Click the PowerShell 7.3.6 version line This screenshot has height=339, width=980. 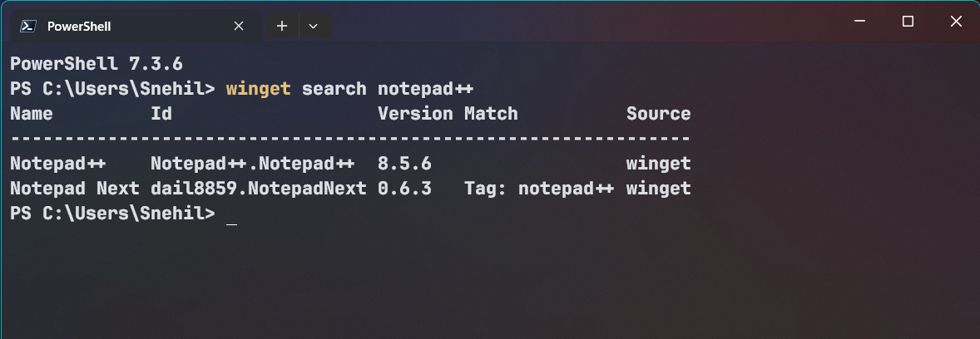pyautogui.click(x=96, y=63)
